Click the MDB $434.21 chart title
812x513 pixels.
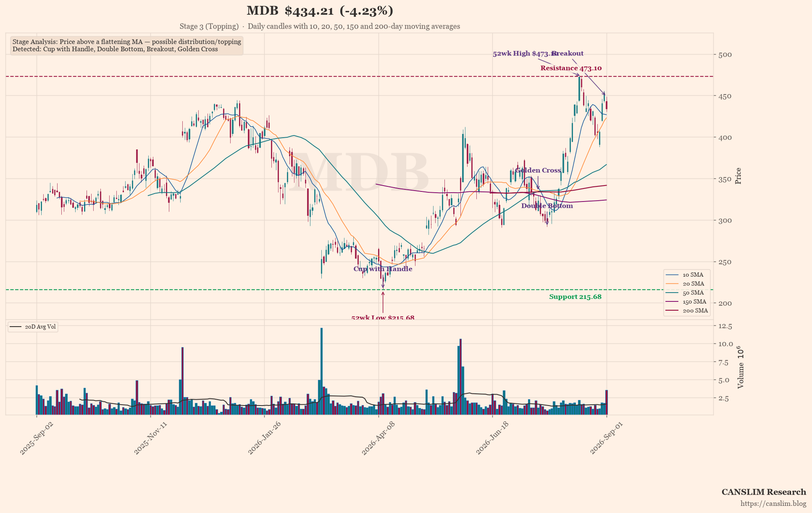point(320,11)
